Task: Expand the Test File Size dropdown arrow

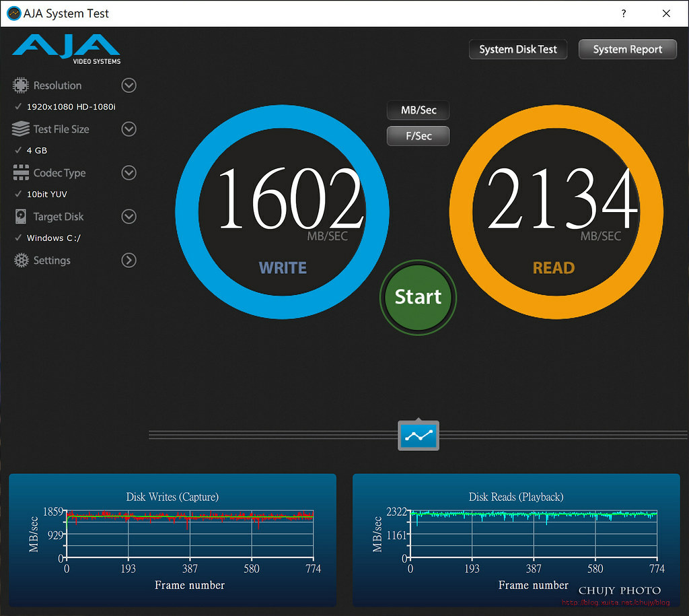Action: [x=129, y=129]
